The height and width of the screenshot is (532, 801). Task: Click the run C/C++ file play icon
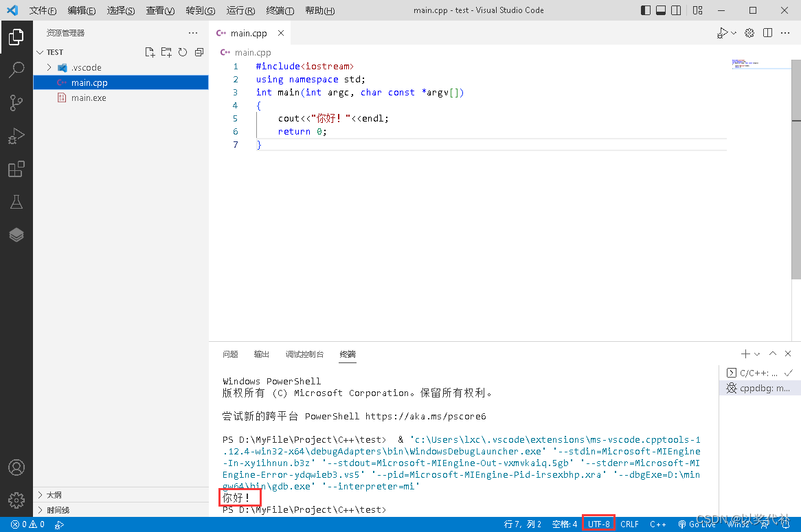(722, 33)
